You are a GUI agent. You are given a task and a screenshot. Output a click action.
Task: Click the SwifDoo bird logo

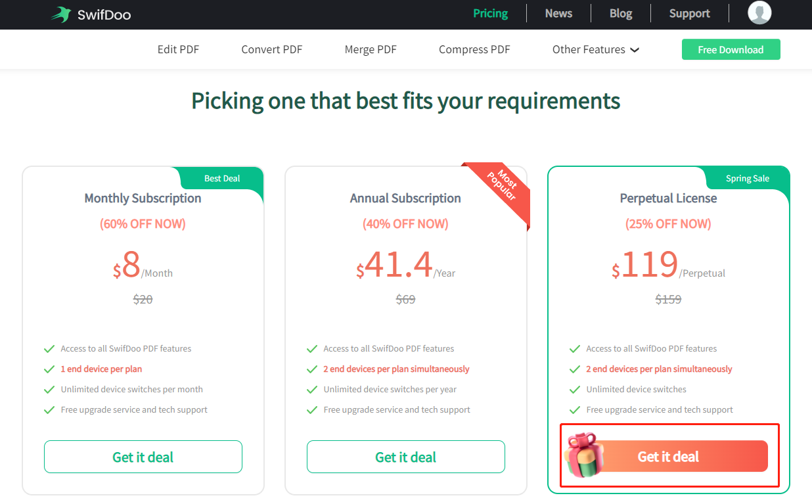pyautogui.click(x=61, y=14)
